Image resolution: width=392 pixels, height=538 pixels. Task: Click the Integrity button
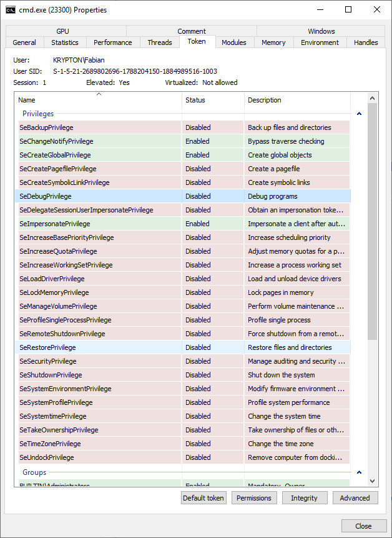pyautogui.click(x=304, y=498)
